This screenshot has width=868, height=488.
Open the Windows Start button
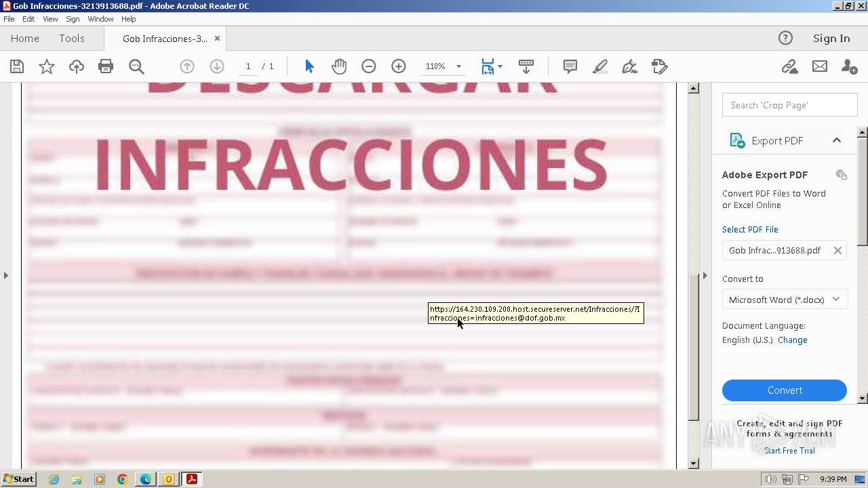tap(19, 479)
